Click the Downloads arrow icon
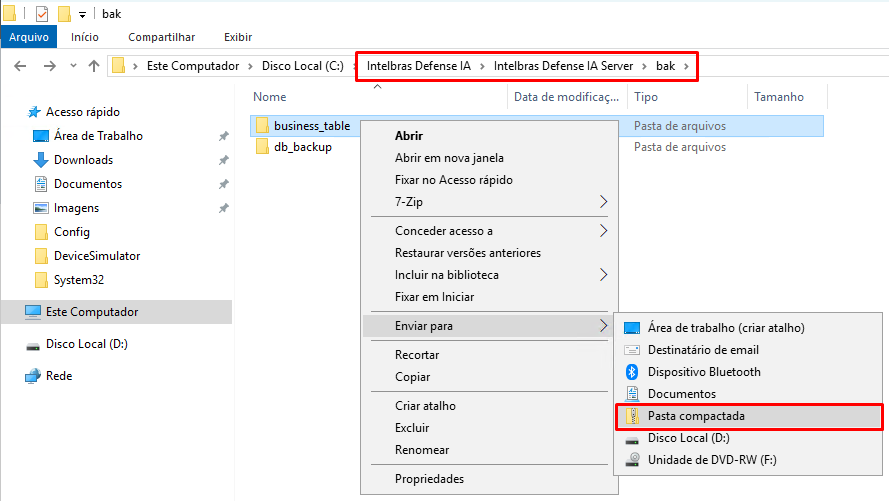Image resolution: width=889 pixels, height=501 pixels. click(41, 160)
